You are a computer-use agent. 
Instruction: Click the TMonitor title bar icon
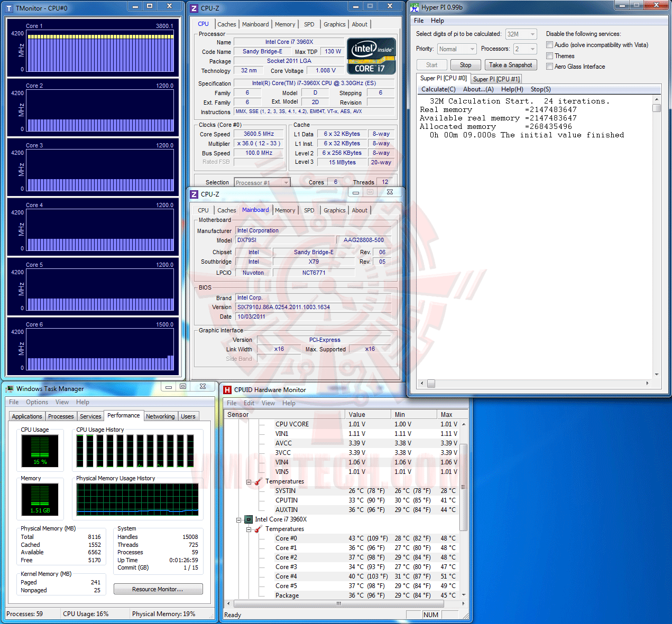(x=9, y=8)
